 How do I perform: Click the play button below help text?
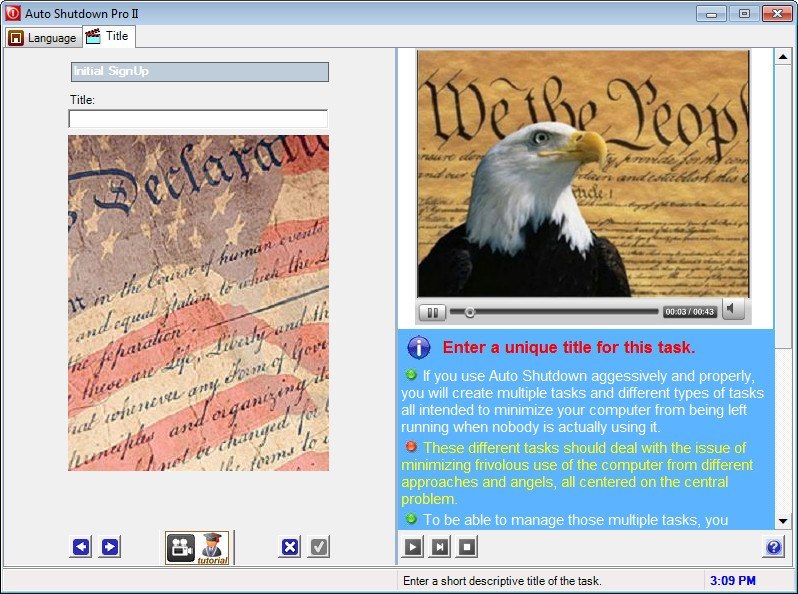click(412, 547)
